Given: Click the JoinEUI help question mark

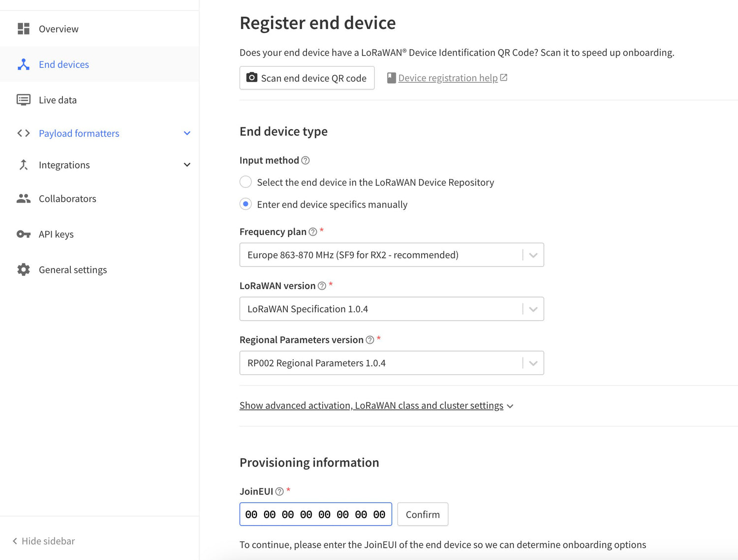Looking at the screenshot, I should (279, 491).
